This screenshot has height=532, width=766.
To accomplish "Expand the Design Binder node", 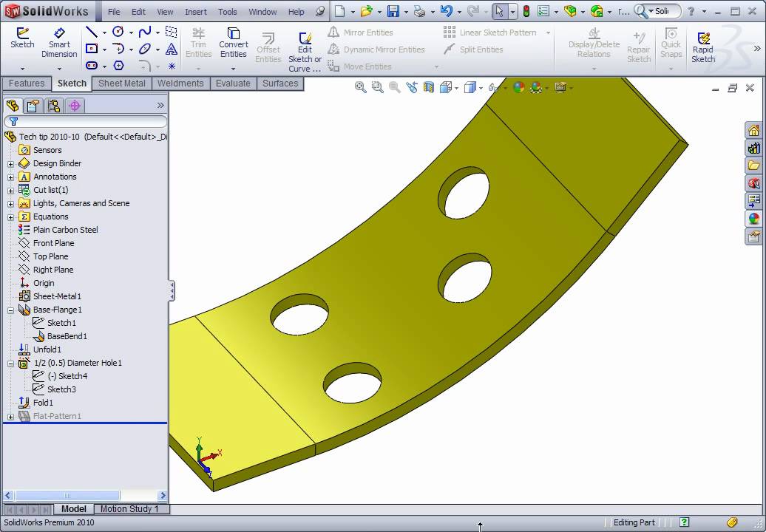I will [11, 164].
